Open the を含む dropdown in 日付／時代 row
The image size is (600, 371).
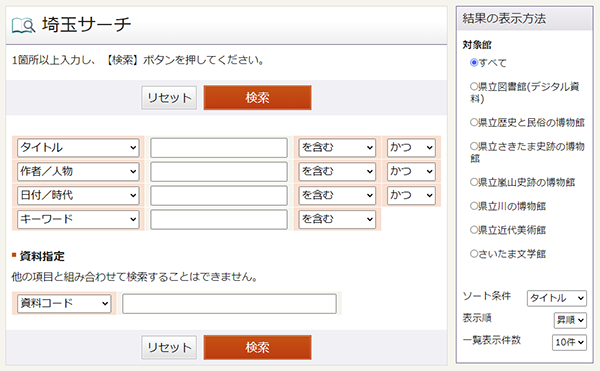coord(337,195)
